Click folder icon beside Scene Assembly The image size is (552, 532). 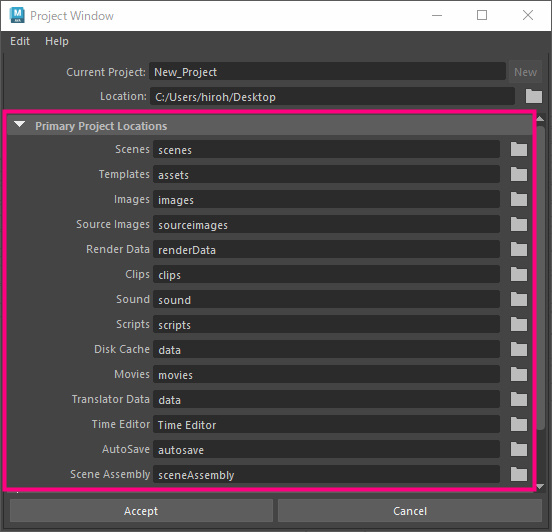click(x=519, y=474)
